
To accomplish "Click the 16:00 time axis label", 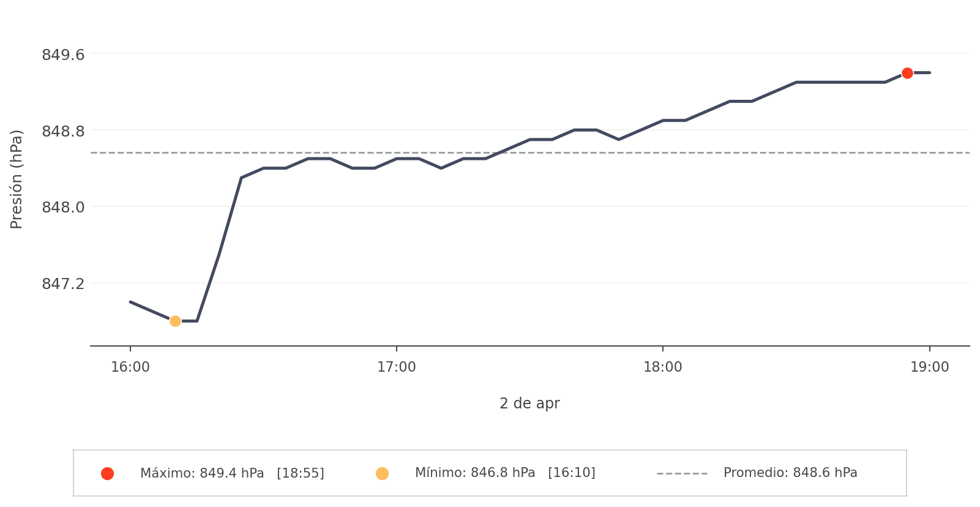I will pos(130,367).
